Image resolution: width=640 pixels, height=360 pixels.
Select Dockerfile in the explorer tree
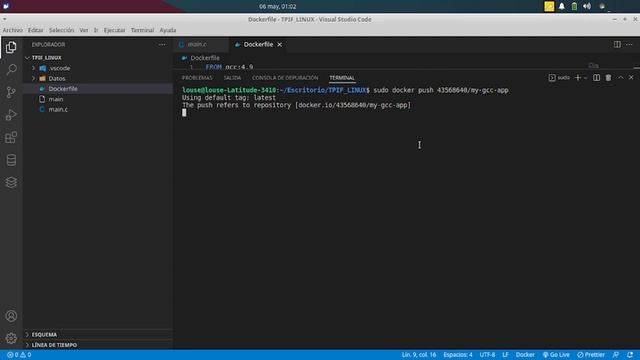click(x=62, y=89)
